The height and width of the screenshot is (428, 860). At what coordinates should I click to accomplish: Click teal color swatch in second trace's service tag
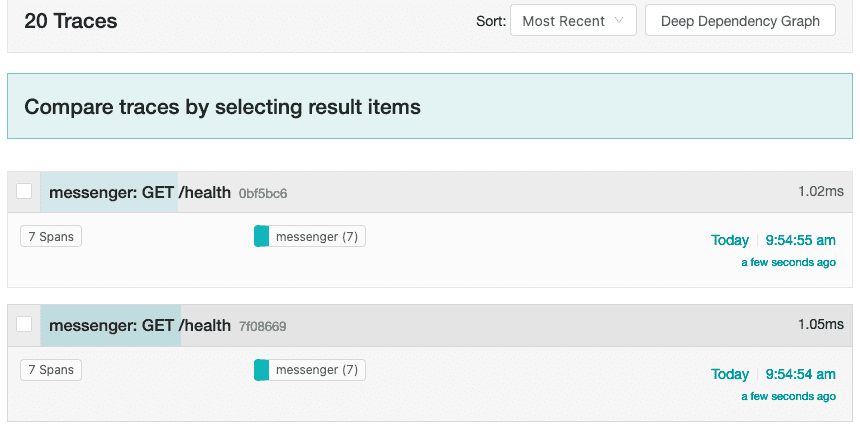(262, 370)
